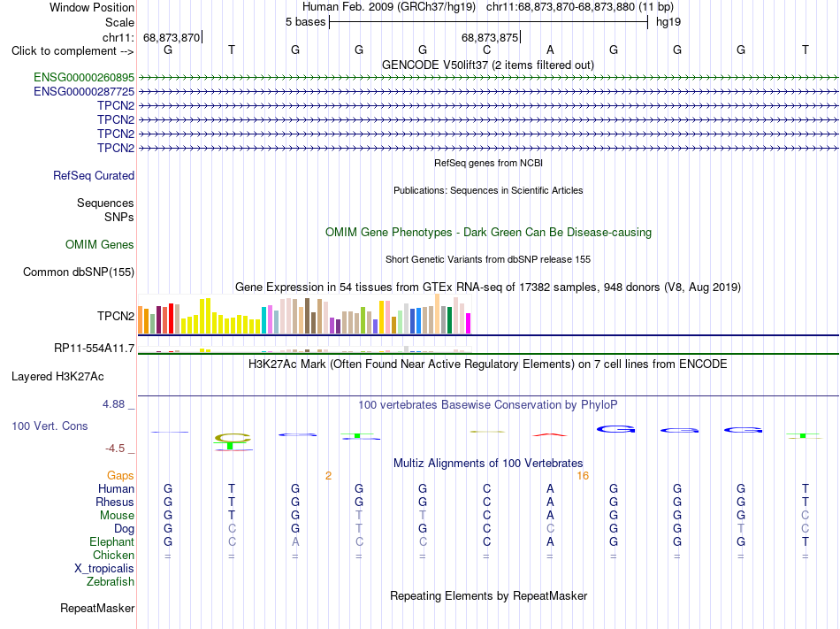Click the 'Gene Expression in 54 tissues from GTEx' title
This screenshot has width=840, height=629.
488,288
